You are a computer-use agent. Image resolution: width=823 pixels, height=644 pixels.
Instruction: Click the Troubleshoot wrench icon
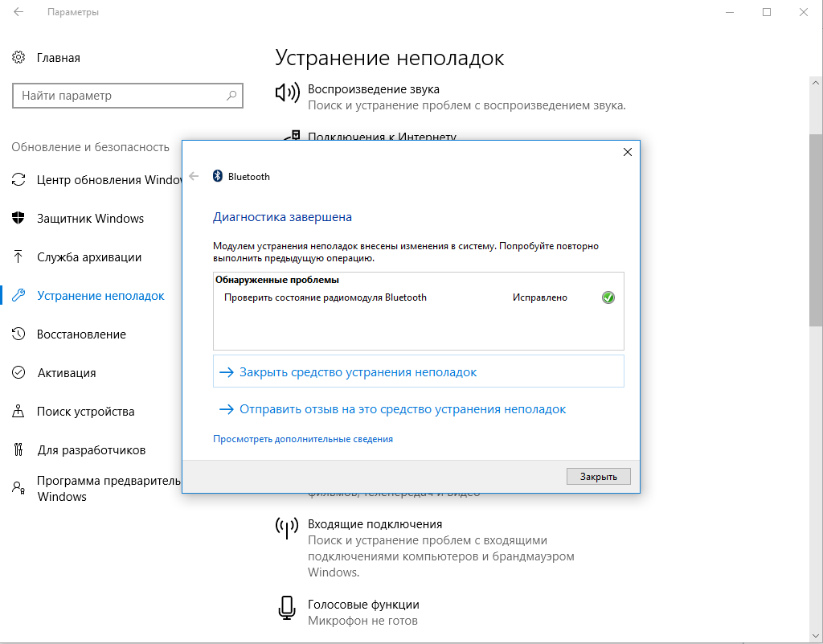18,295
